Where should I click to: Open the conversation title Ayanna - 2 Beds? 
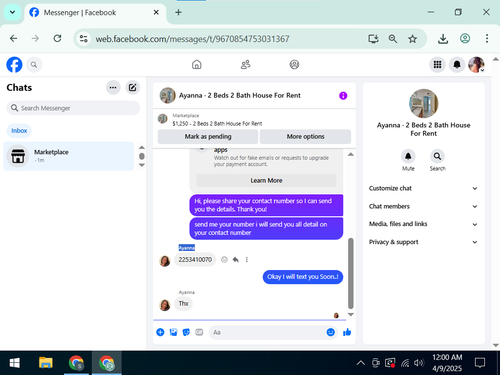pos(240,96)
